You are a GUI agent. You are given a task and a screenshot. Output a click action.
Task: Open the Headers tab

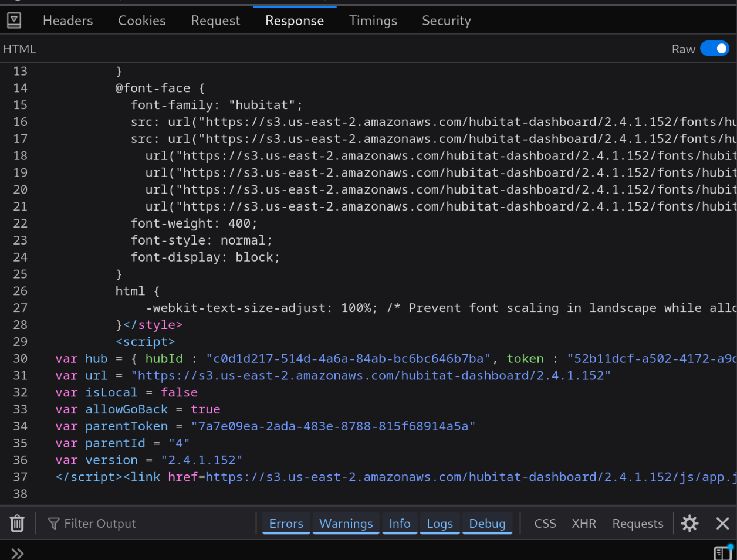68,21
